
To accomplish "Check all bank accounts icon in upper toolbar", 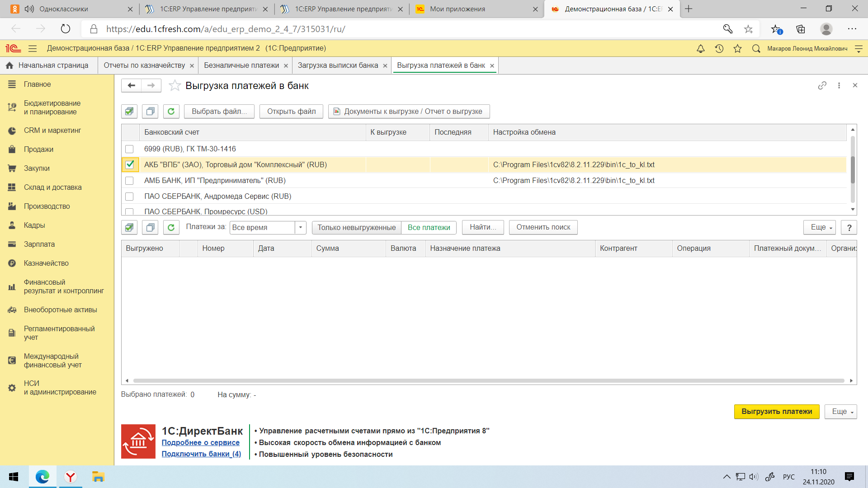I will pyautogui.click(x=129, y=111).
